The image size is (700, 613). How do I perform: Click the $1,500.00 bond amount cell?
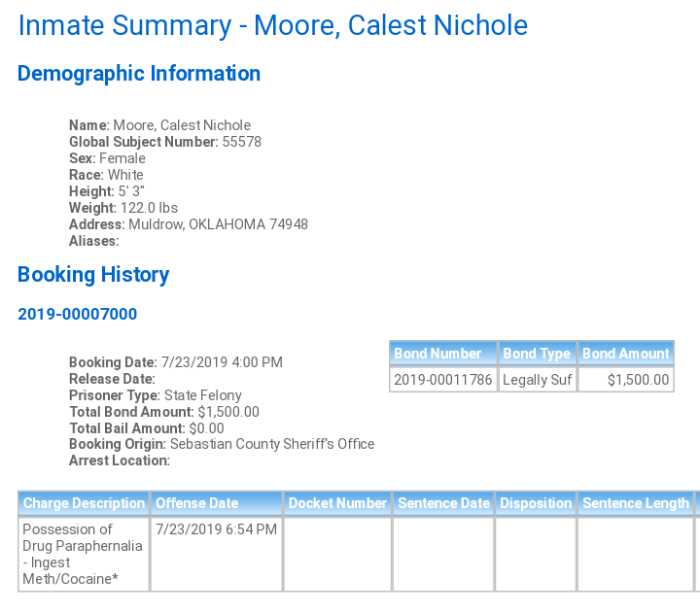coord(626,380)
